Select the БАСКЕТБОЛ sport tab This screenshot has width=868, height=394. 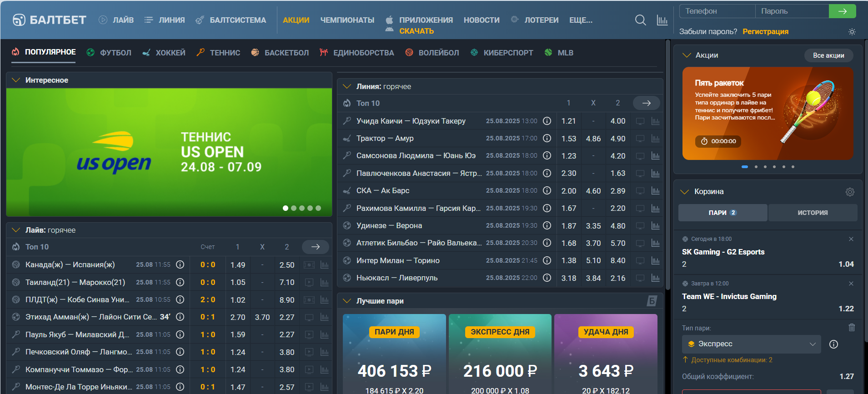coord(280,53)
